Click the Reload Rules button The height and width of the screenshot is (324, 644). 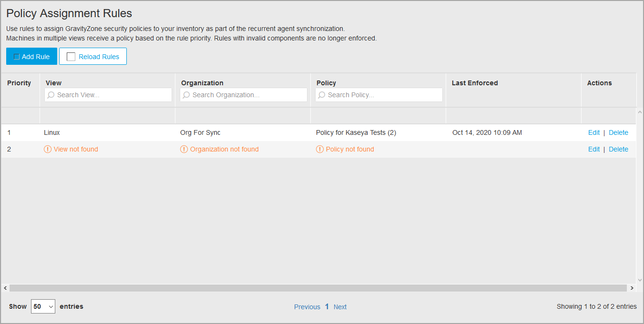pos(93,56)
